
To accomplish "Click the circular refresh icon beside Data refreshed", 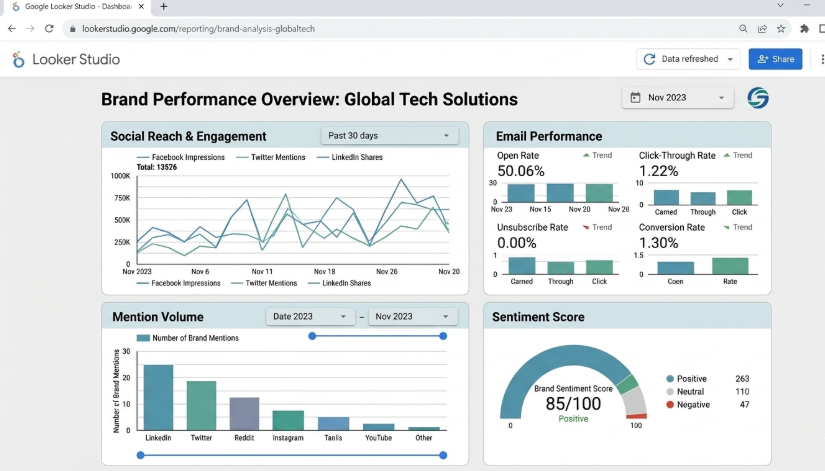I will coord(649,59).
